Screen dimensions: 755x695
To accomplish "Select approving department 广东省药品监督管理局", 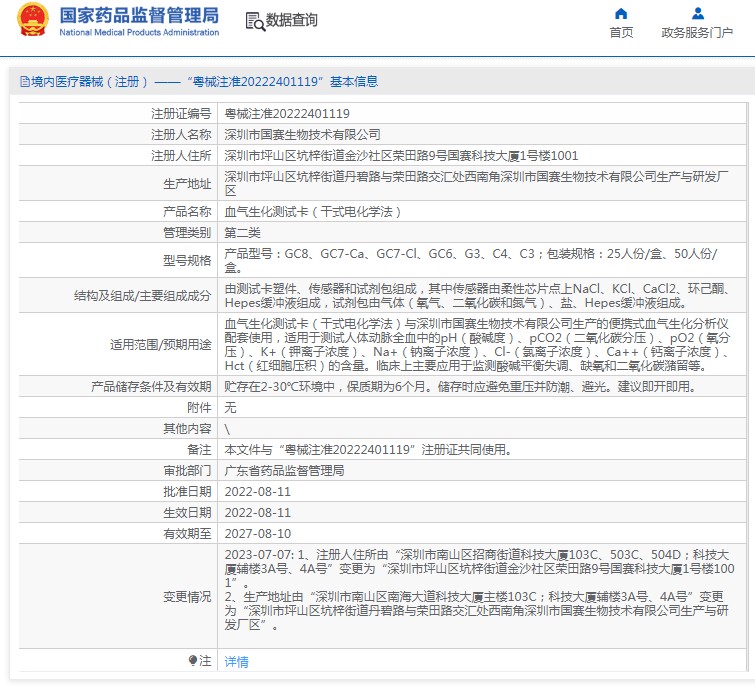I will tap(284, 471).
